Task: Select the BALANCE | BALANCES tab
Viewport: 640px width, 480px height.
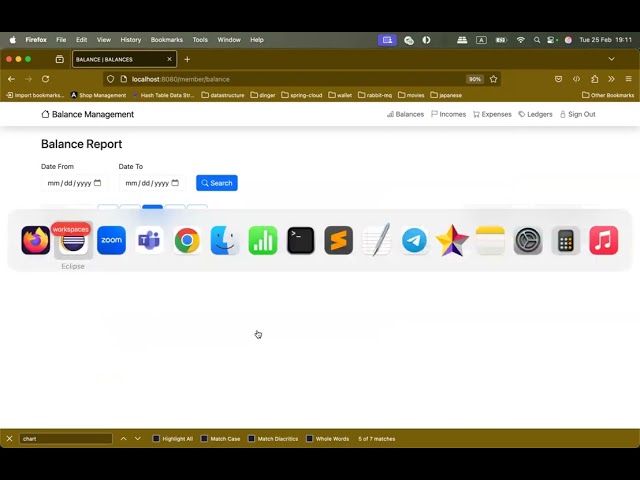Action: [124, 59]
